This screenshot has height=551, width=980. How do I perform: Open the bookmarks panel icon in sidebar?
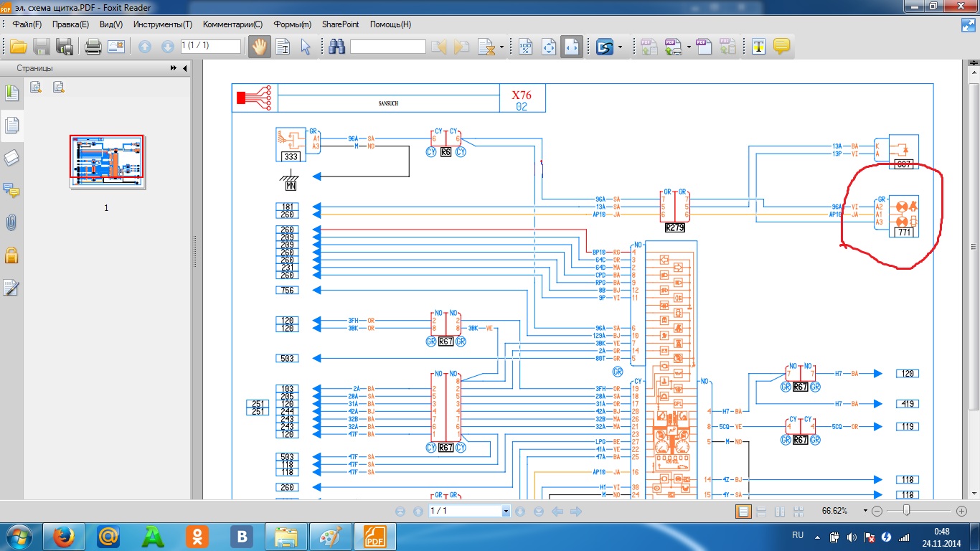tap(11, 93)
